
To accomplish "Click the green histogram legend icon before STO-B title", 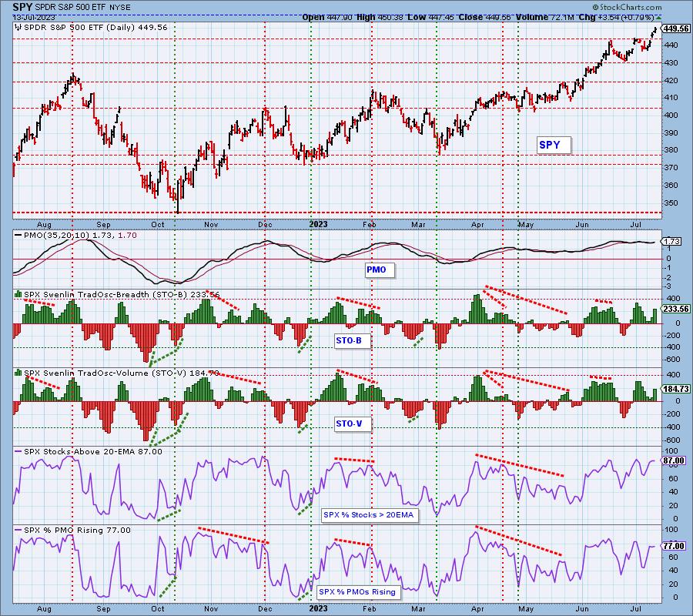I will click(18, 294).
